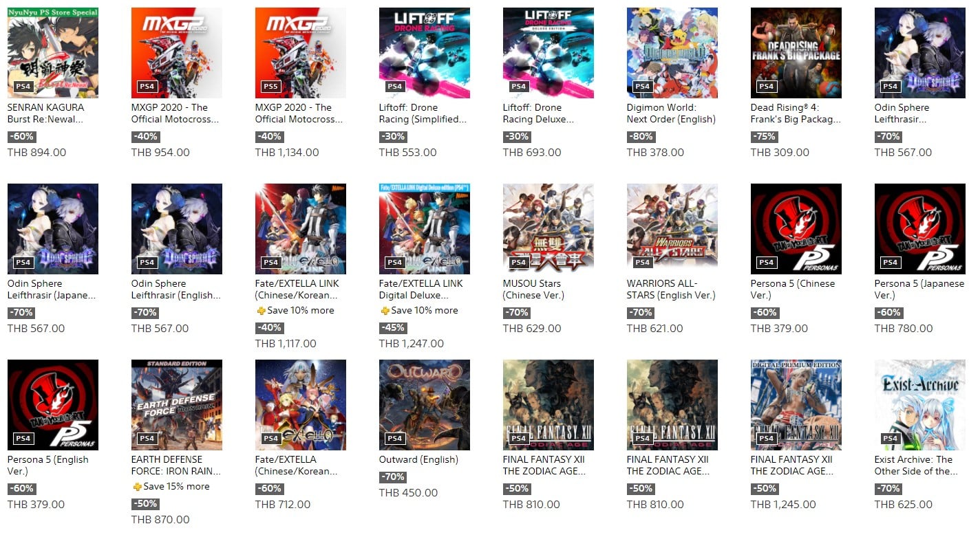Screen dimensions: 980x548
Task: Click the -80% discount badge under Digimon World
Action: [x=641, y=137]
